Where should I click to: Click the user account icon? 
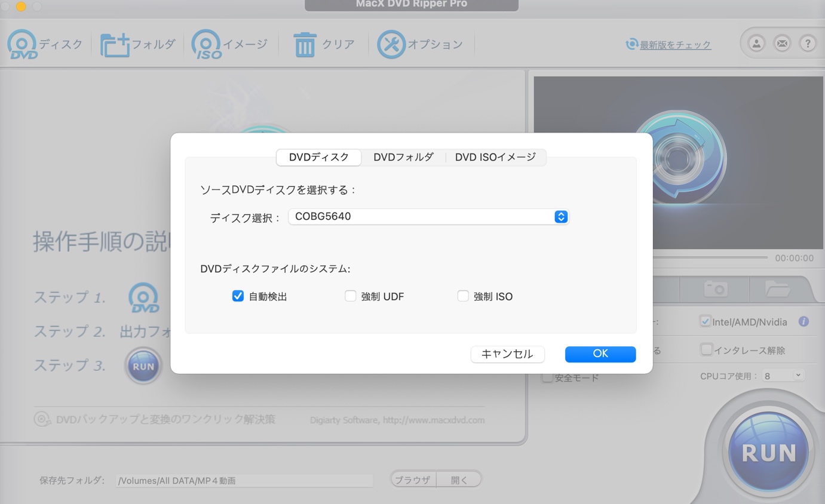(756, 44)
